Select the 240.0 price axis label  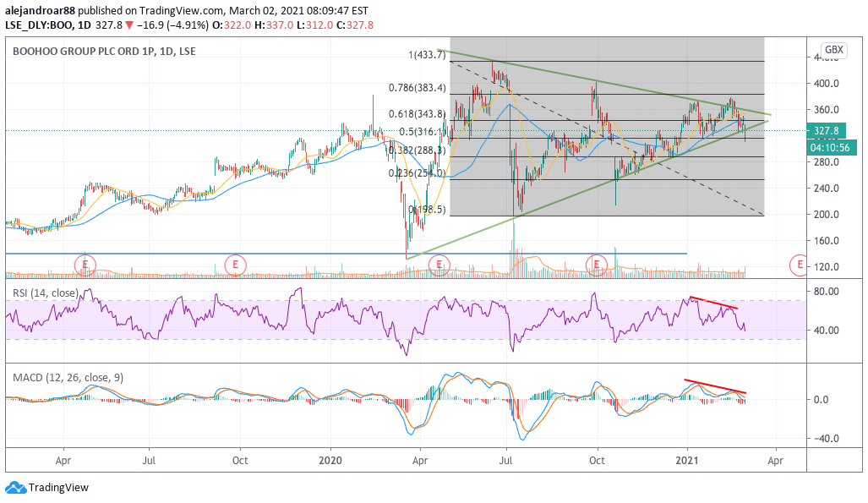click(x=826, y=189)
